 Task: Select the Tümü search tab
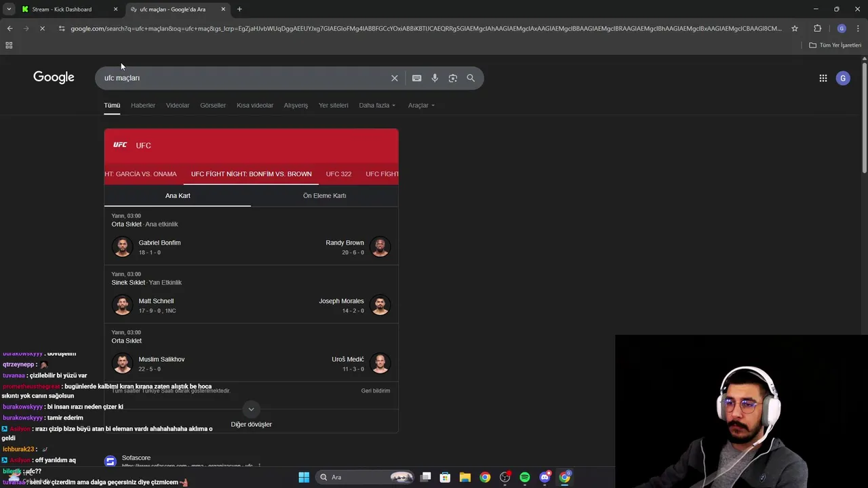[x=112, y=105]
